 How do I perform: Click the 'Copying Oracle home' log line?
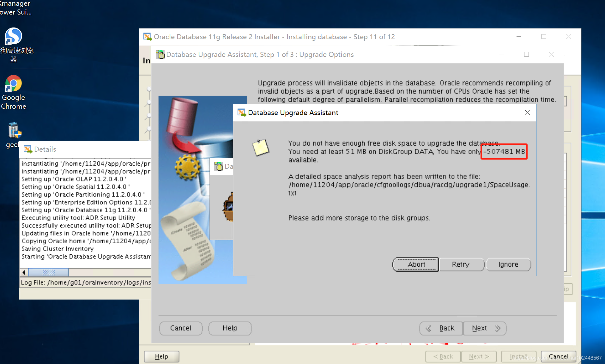pyautogui.click(x=86, y=241)
